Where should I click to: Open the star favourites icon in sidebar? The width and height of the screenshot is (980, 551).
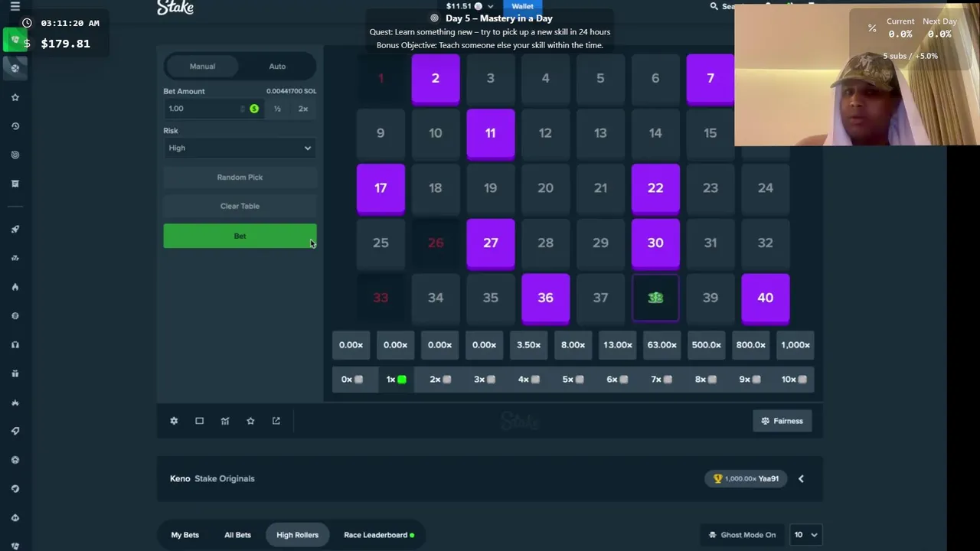pos(15,97)
